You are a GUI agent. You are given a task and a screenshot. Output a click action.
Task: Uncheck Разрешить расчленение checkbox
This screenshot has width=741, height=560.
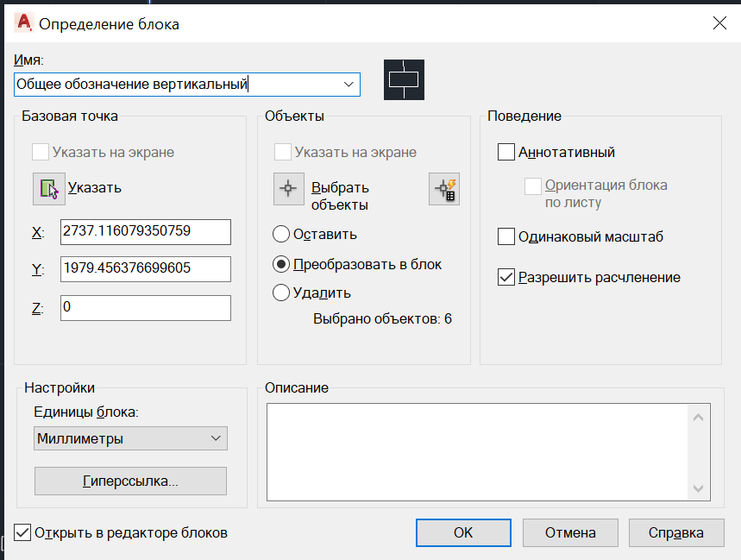(506, 277)
